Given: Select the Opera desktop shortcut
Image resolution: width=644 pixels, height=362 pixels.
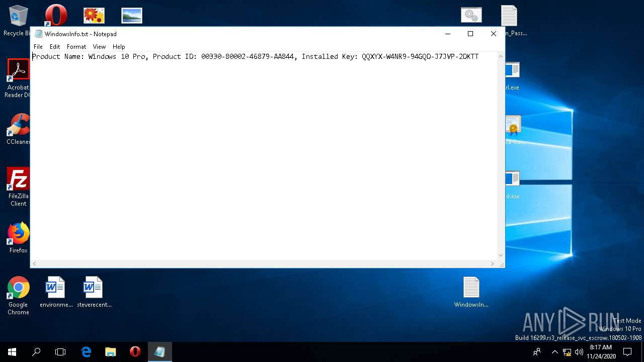Looking at the screenshot, I should pos(56,15).
